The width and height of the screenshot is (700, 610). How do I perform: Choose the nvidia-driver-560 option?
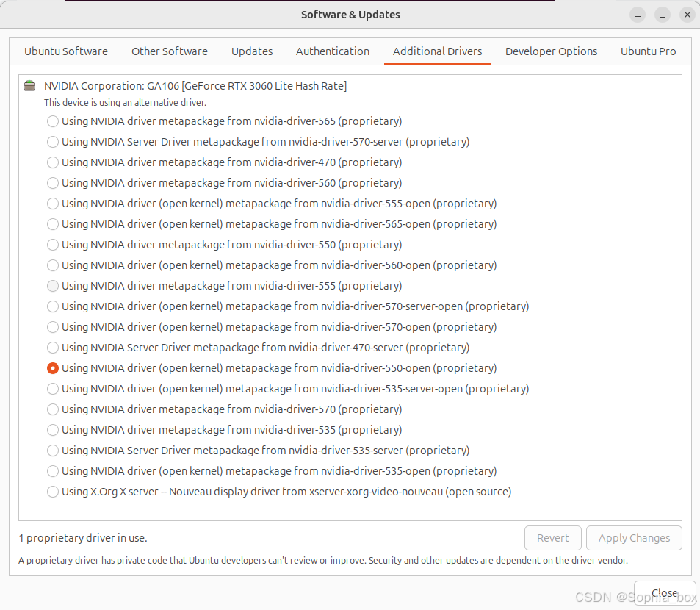coord(225,183)
